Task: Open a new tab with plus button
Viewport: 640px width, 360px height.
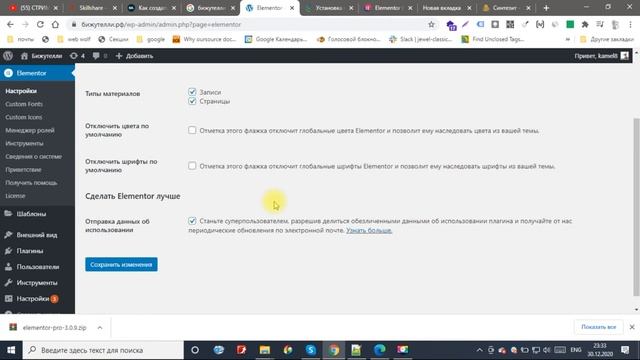Action: click(x=547, y=8)
